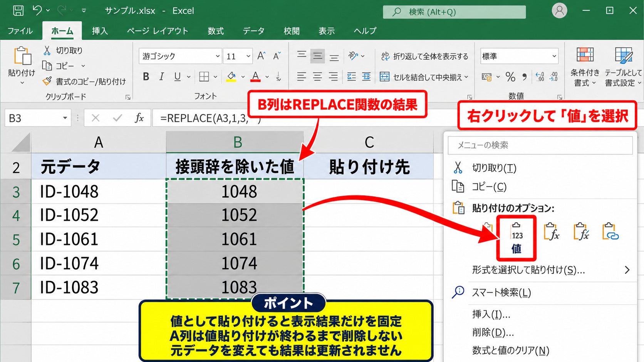The image size is (644, 362).
Task: Click the increase indent icon
Action: tap(366, 77)
